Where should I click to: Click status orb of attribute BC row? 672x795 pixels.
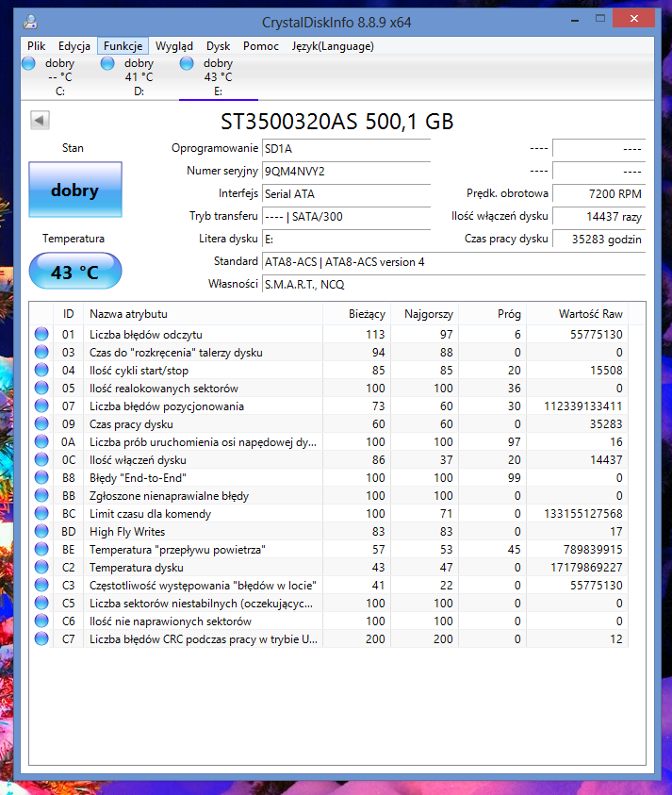tap(41, 513)
